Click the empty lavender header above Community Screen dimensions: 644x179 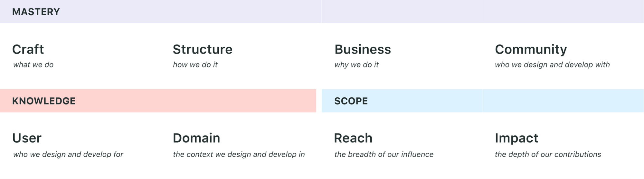[563, 12]
